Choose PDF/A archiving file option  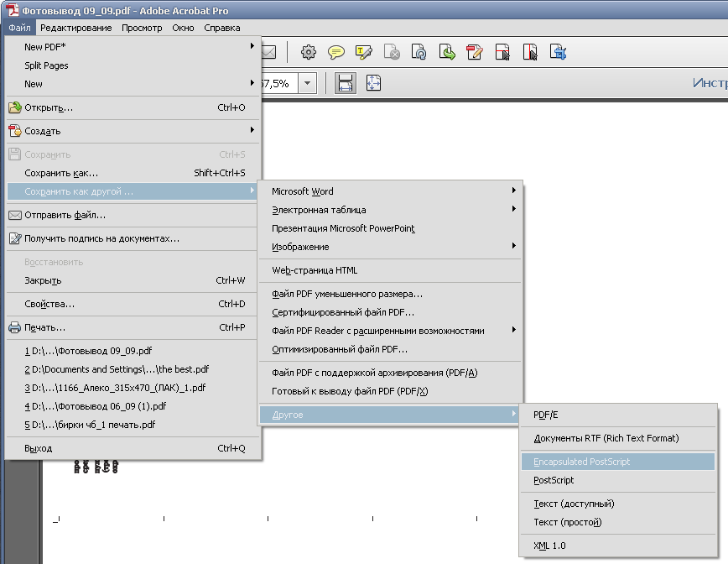390,373
